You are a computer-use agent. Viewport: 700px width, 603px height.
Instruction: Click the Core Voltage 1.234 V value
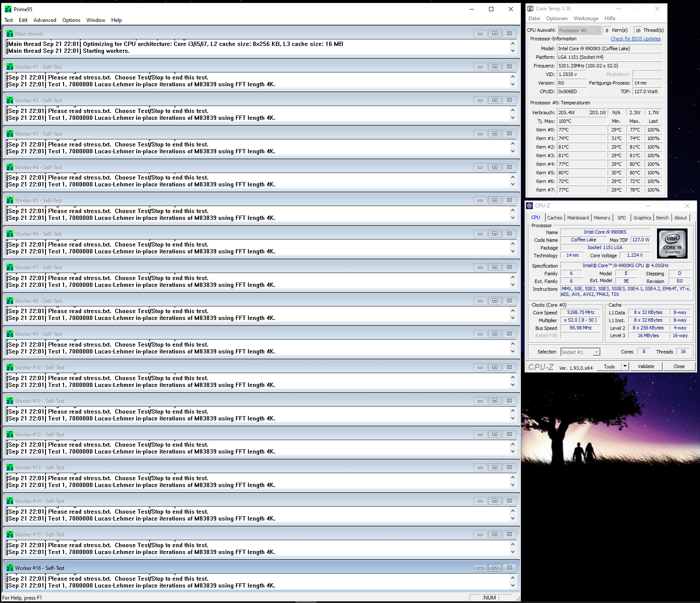tap(635, 256)
